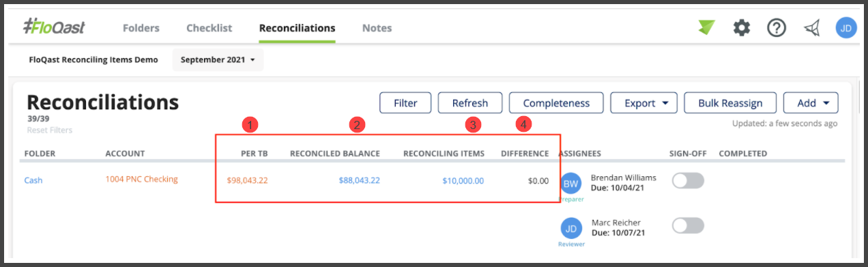Click the JD reviewer avatar
The image size is (868, 267).
(571, 229)
